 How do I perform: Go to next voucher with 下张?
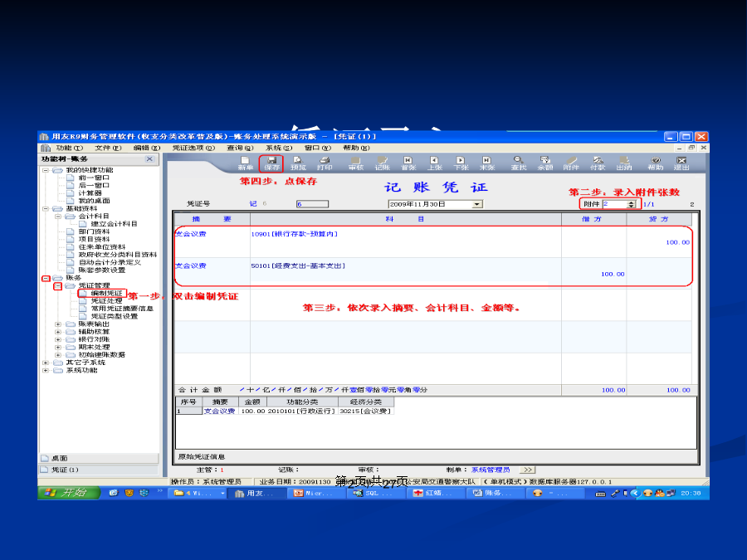461,163
